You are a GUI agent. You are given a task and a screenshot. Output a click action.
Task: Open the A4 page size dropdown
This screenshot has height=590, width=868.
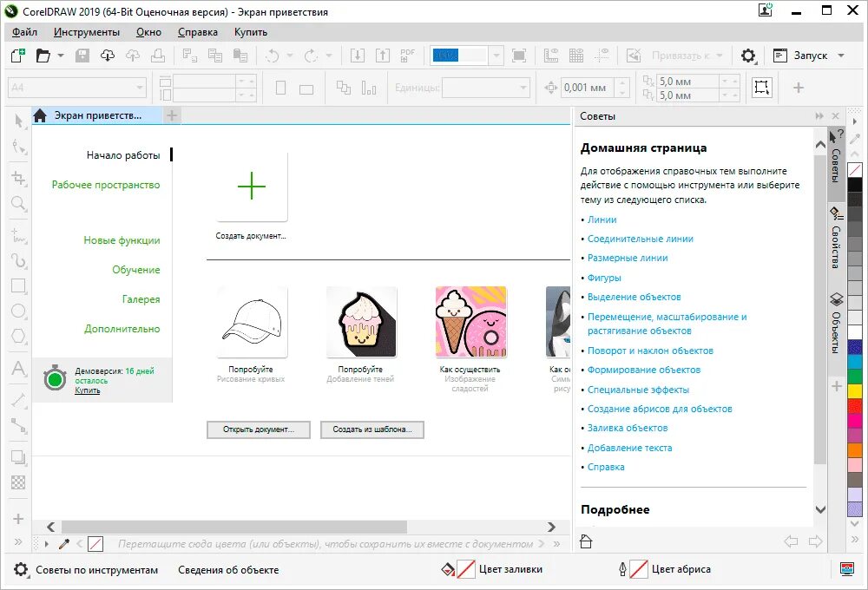(140, 88)
